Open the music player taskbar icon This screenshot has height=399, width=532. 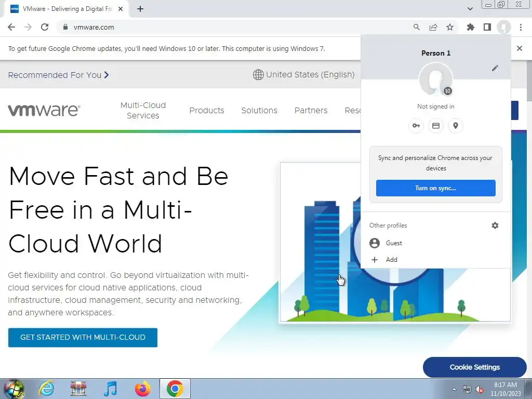tap(111, 389)
